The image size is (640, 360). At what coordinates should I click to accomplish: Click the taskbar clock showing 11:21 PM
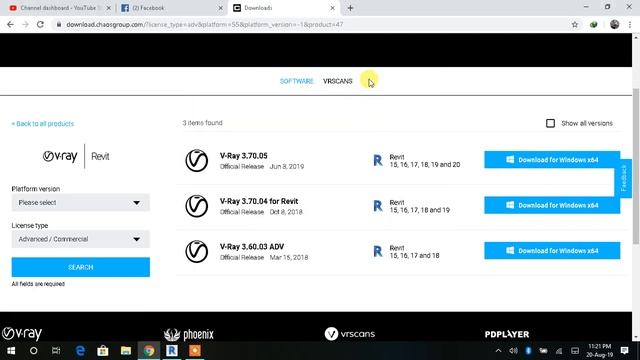(600, 351)
